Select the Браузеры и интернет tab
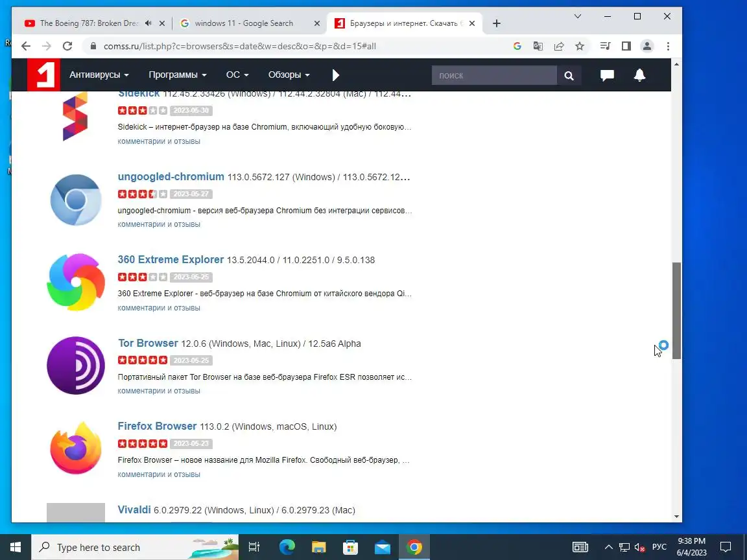Image resolution: width=747 pixels, height=560 pixels. point(405,23)
